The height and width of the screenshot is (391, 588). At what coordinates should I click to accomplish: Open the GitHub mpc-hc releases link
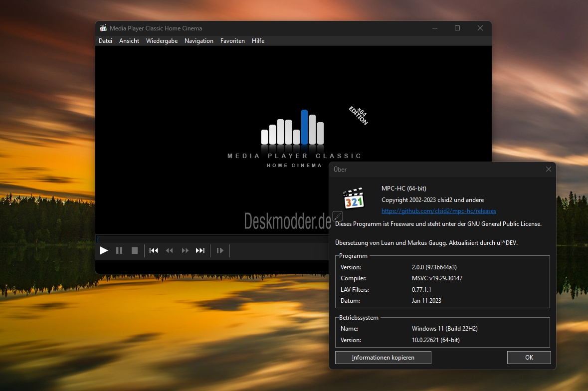point(439,211)
